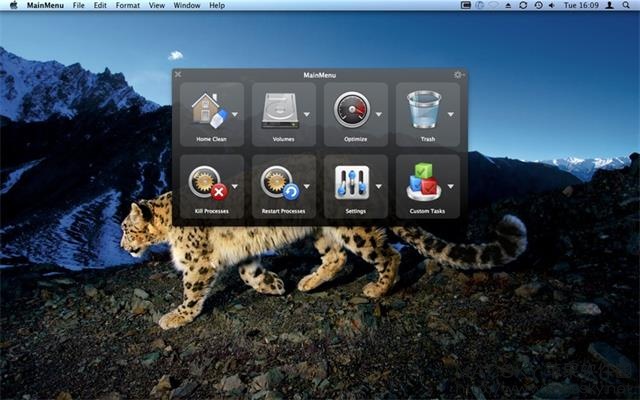The width and height of the screenshot is (640, 400).
Task: Click the dark rectangular icon at left of menu extras
Action: pyautogui.click(x=466, y=5)
